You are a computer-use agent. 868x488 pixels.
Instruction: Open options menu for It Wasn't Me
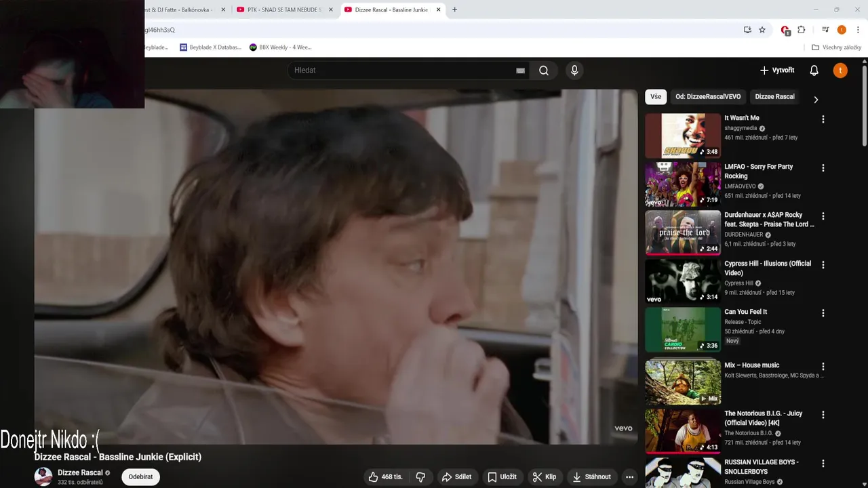click(x=823, y=119)
